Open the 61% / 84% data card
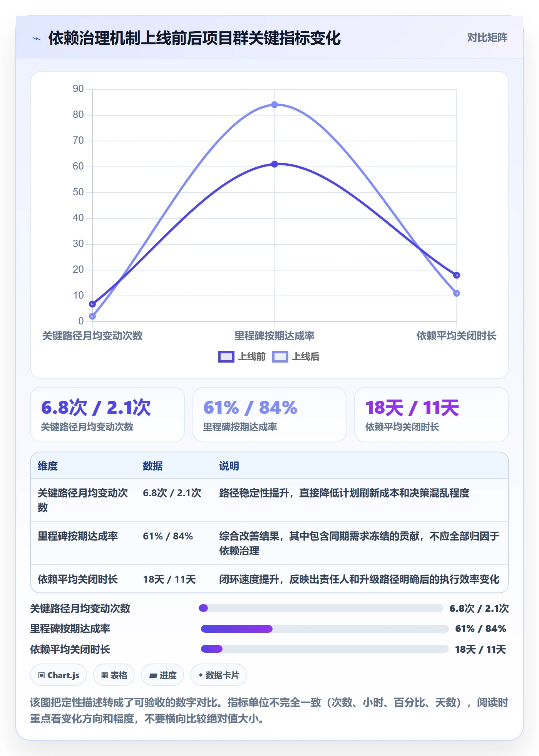Viewport: 539px width, 756px height. coord(269,415)
